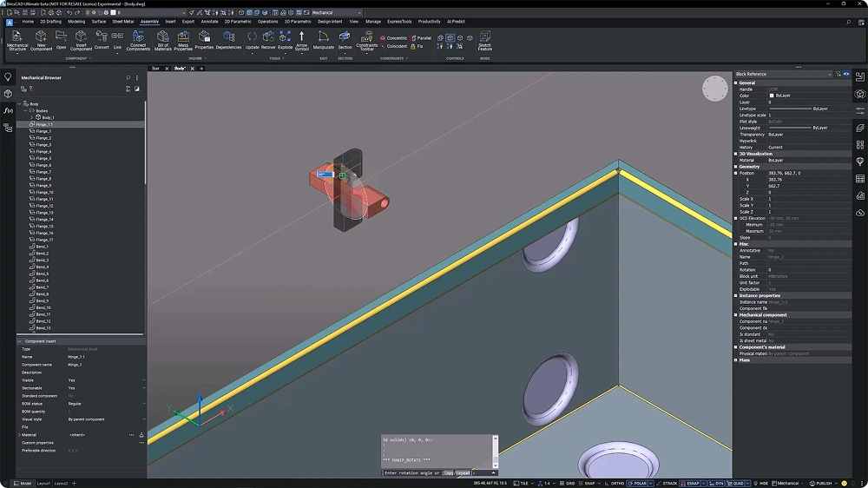Apply the Fix constraint
The height and width of the screenshot is (488, 868).
417,47
